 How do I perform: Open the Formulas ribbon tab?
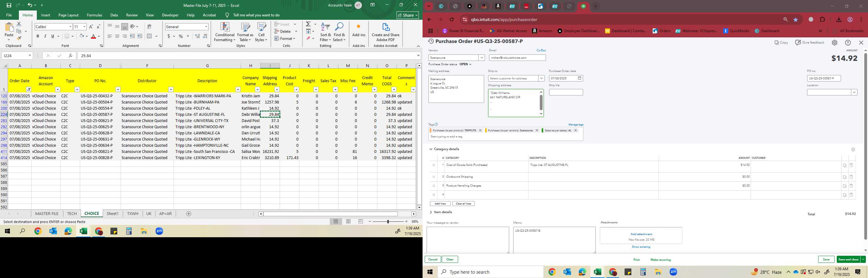point(94,15)
